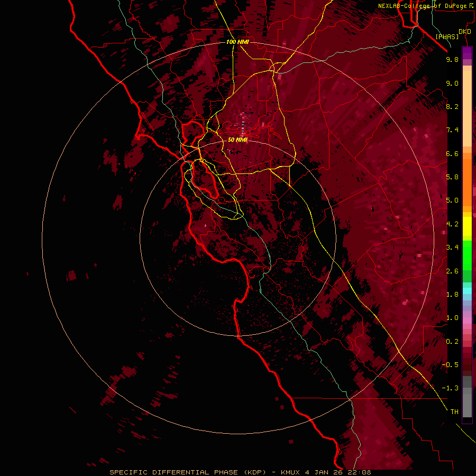Click the -0.5 scale value
This screenshot has height=476, width=476.
click(450, 365)
